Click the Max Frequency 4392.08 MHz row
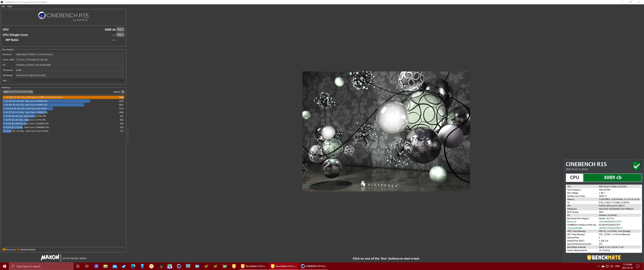 point(604,190)
